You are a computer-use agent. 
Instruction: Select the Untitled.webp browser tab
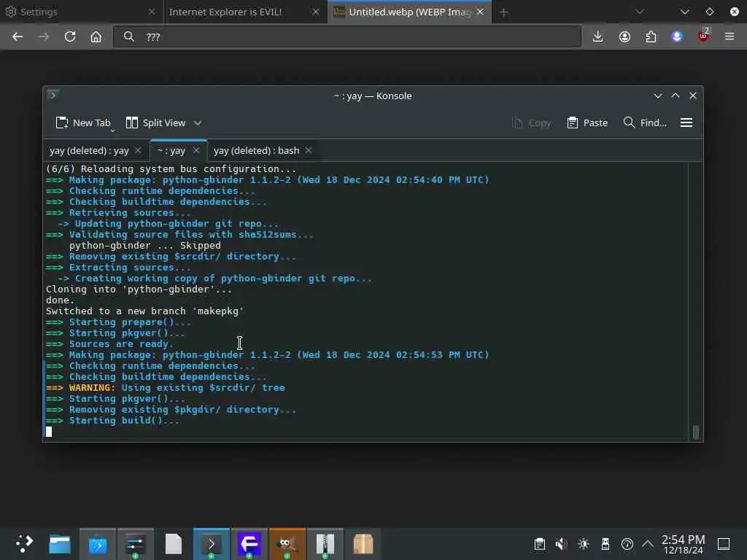coord(409,12)
